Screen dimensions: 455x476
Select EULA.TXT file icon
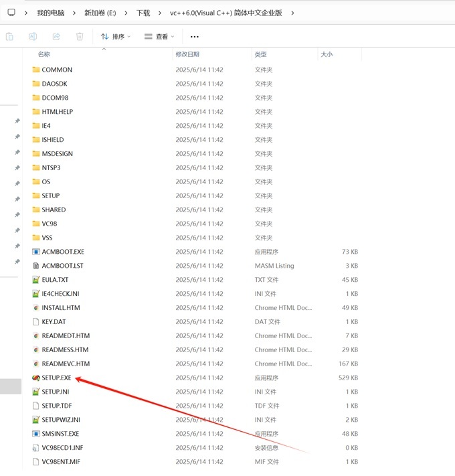(x=36, y=280)
